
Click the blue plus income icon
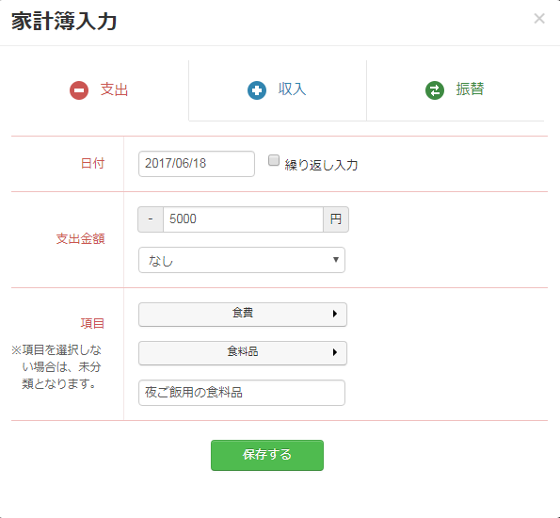click(x=257, y=90)
